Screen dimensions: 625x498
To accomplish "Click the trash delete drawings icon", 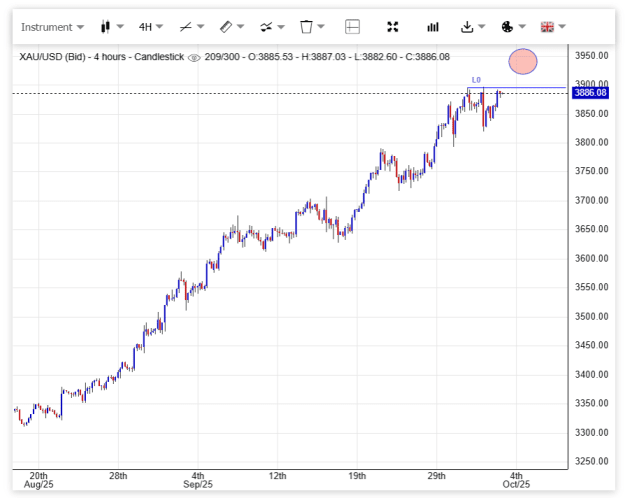I will pyautogui.click(x=306, y=27).
